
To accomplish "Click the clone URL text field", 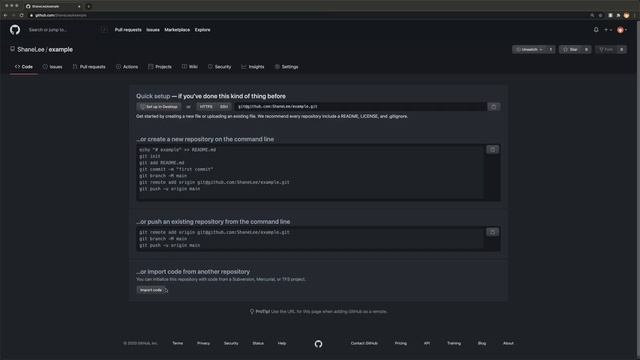I will (360, 107).
